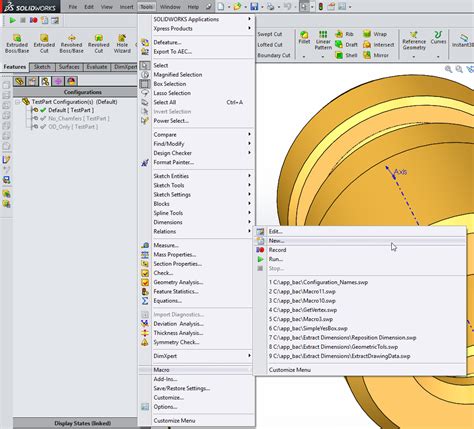This screenshot has height=429, width=474.
Task: Click the Axis label in the viewport
Action: (400, 172)
